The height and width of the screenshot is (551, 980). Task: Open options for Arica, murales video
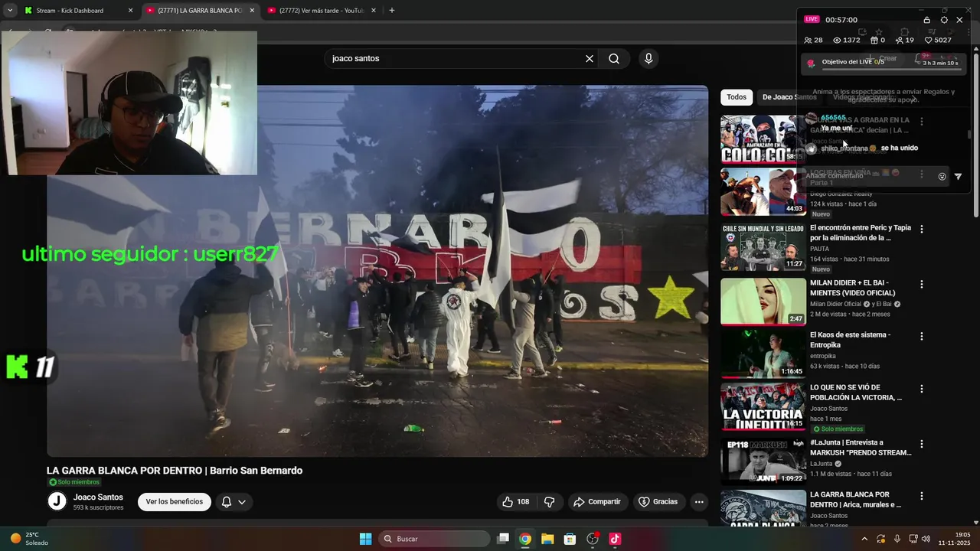click(922, 496)
